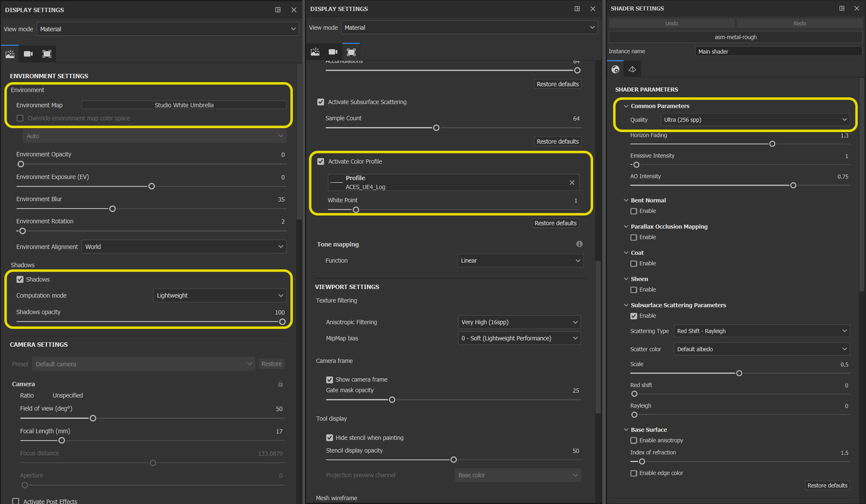Enable Parallax Occlusion Mapping

[x=634, y=237]
